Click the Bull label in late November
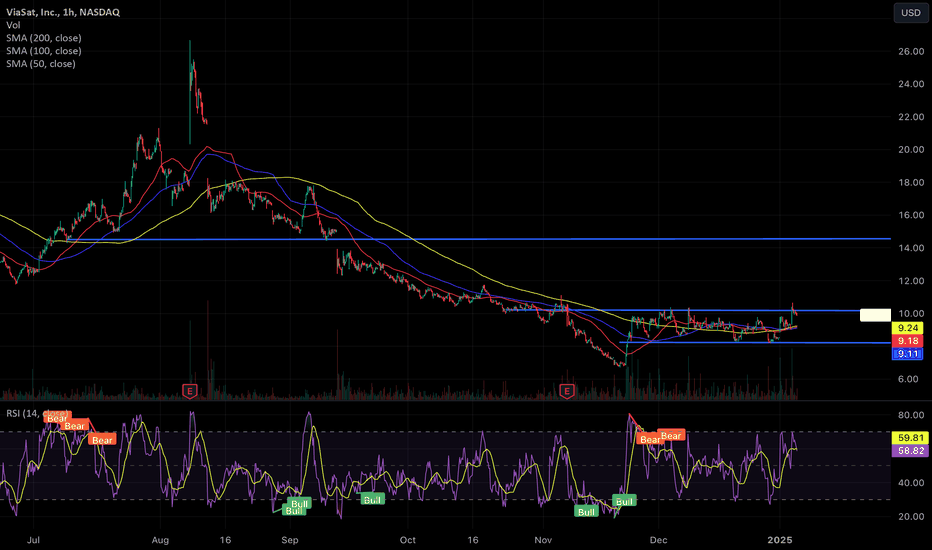The image size is (932, 550). point(624,501)
